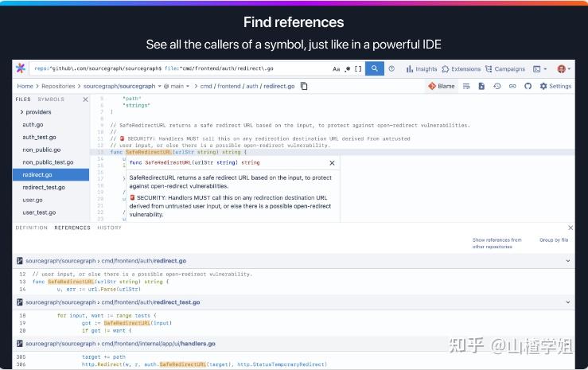Close the file sidebar panel
This screenshot has width=588, height=370.
click(x=85, y=99)
